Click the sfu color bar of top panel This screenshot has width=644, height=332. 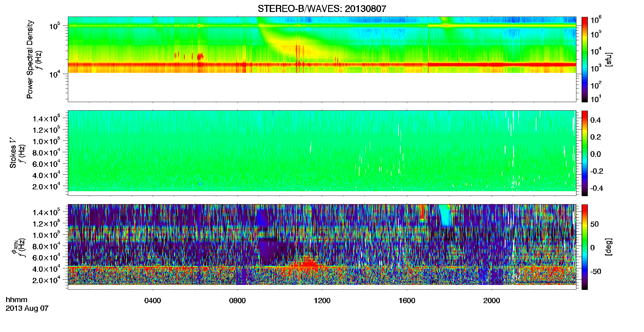tap(585, 59)
